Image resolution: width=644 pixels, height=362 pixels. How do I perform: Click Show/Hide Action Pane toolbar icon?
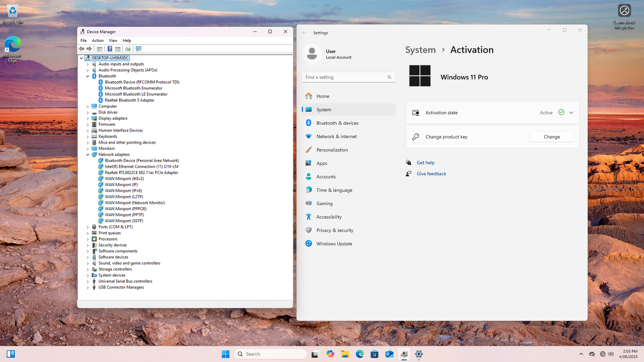click(x=118, y=49)
